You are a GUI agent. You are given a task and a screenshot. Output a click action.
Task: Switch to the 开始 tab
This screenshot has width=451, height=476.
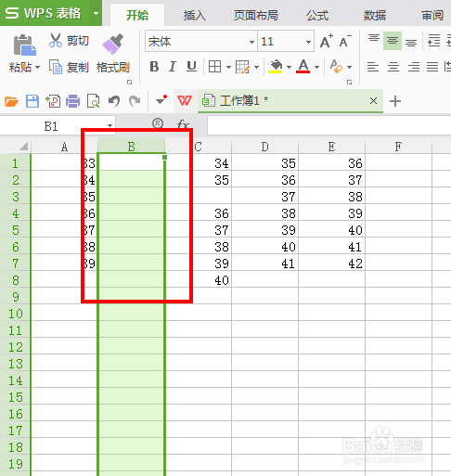[137, 15]
